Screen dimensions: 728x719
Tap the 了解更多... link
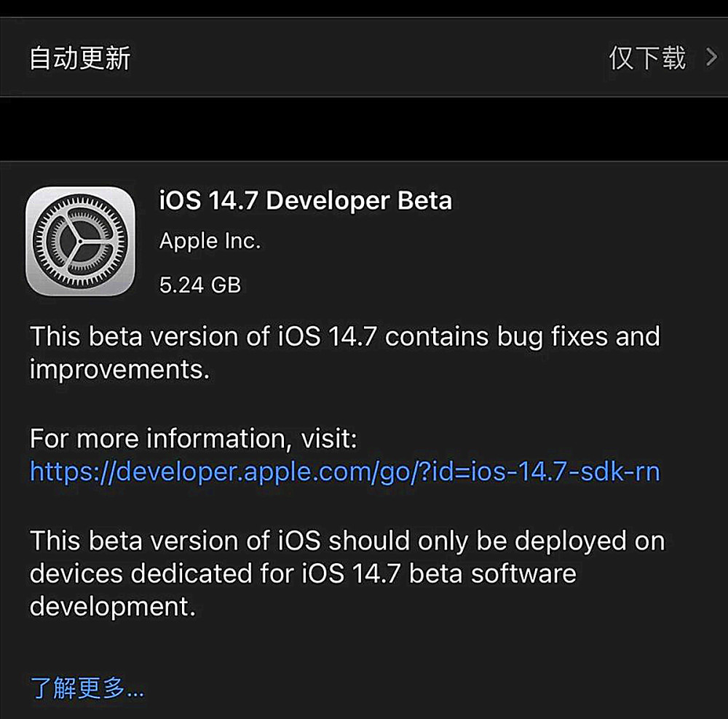pyautogui.click(x=87, y=687)
